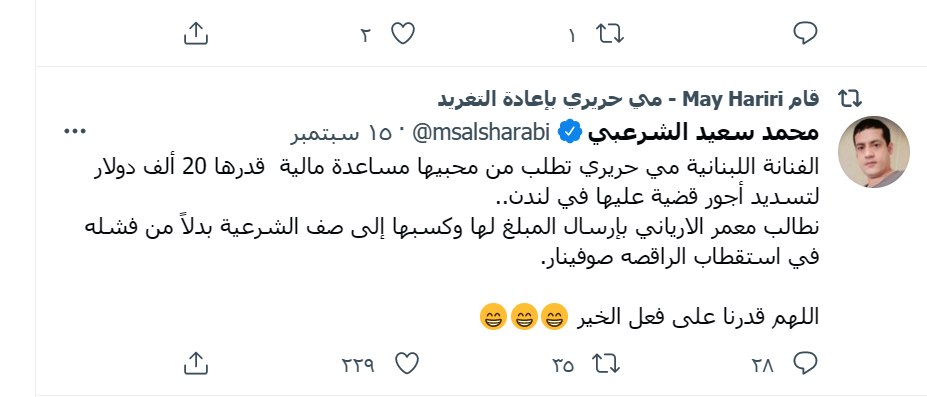Like the tweet with 229 likes
Screen dimensions: 927x397
coord(407,363)
